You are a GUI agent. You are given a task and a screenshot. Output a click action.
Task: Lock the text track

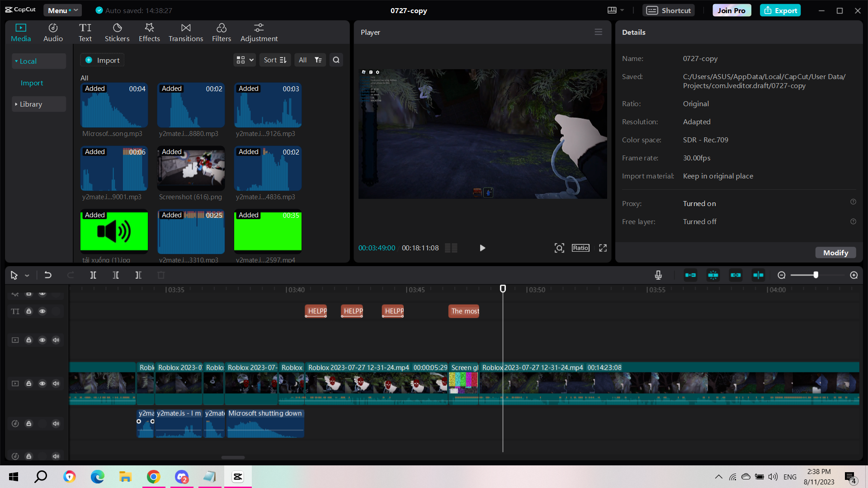click(x=28, y=311)
